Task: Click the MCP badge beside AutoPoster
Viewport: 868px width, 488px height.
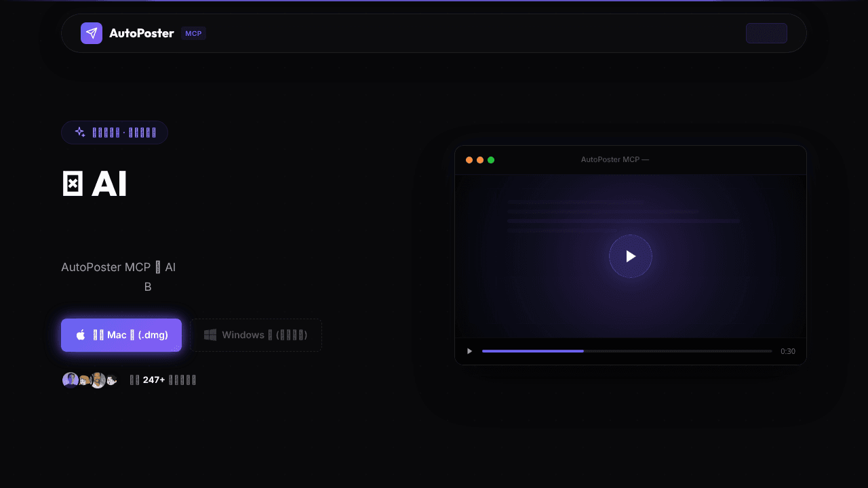Action: point(193,33)
